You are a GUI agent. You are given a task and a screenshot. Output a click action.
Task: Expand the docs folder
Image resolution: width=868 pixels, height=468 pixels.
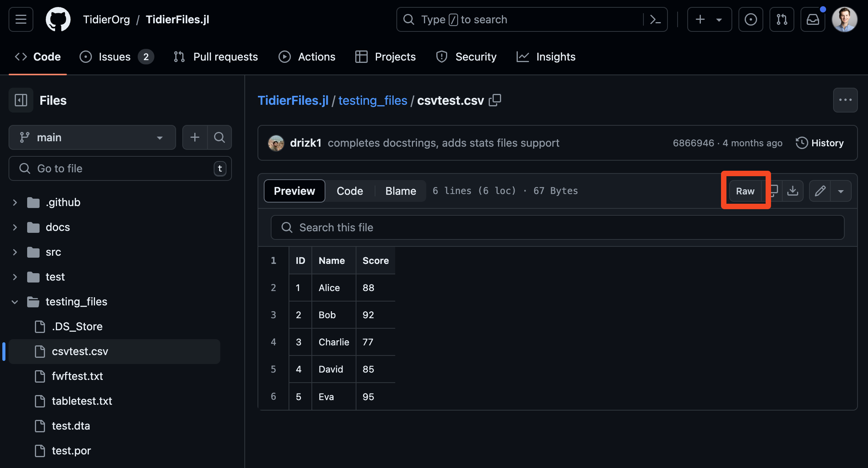[x=15, y=227]
